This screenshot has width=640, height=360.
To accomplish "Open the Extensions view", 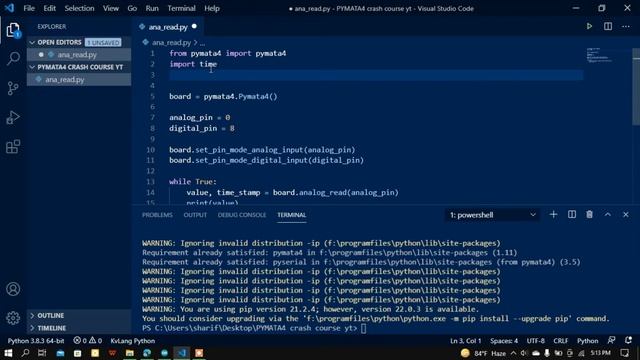I will [13, 147].
